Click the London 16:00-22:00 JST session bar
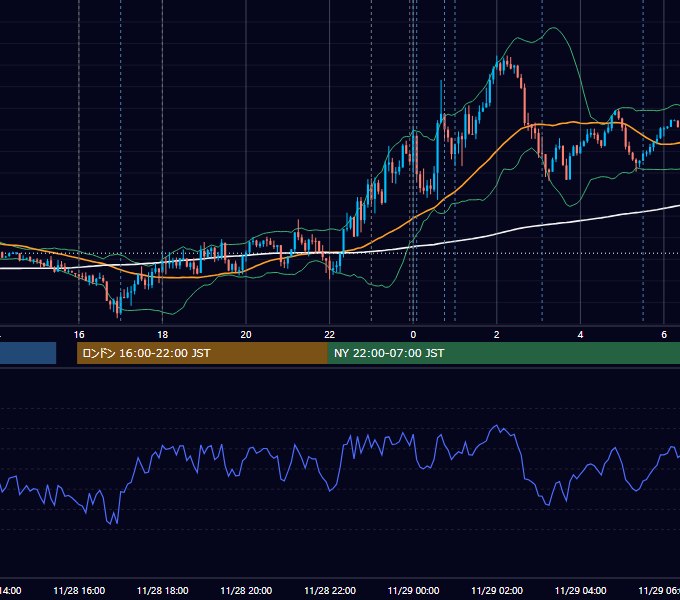Viewport: 680px width, 600px height. pyautogui.click(x=202, y=353)
